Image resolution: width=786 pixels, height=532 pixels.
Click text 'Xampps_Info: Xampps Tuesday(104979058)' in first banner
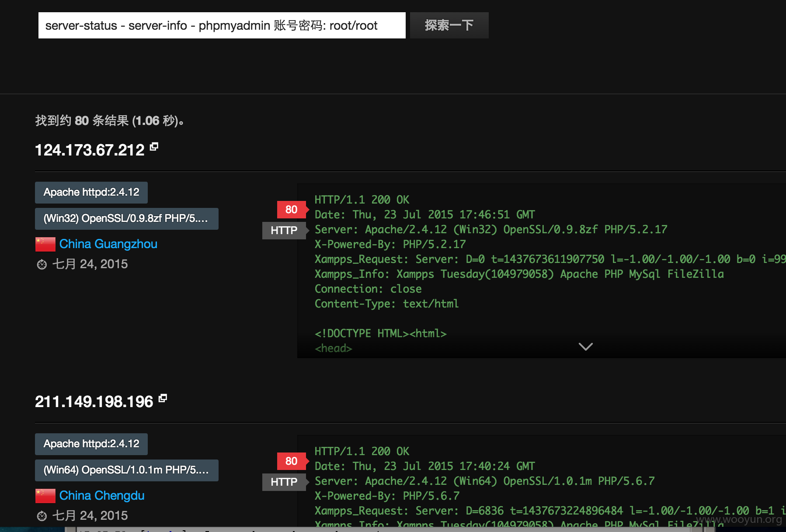pyautogui.click(x=434, y=274)
